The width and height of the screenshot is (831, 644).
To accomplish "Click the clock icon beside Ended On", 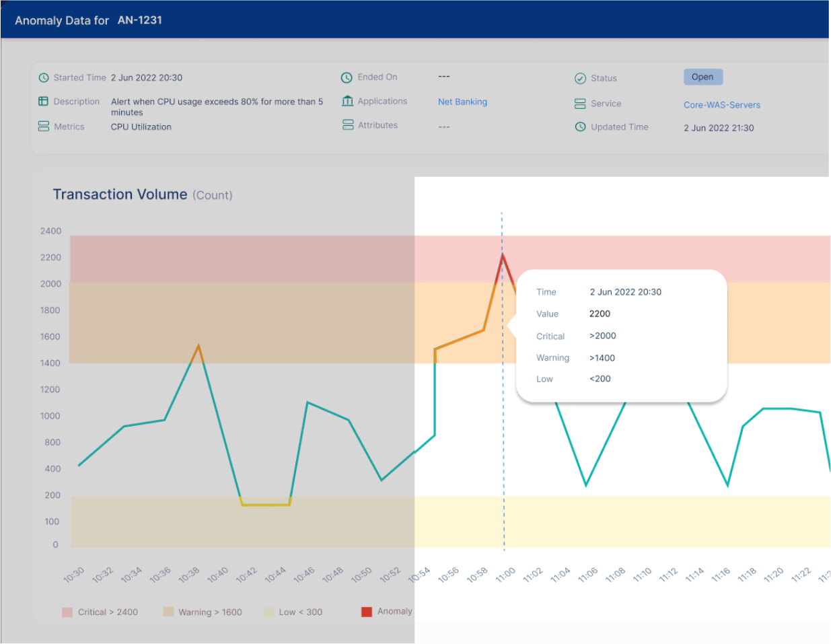I will 347,77.
